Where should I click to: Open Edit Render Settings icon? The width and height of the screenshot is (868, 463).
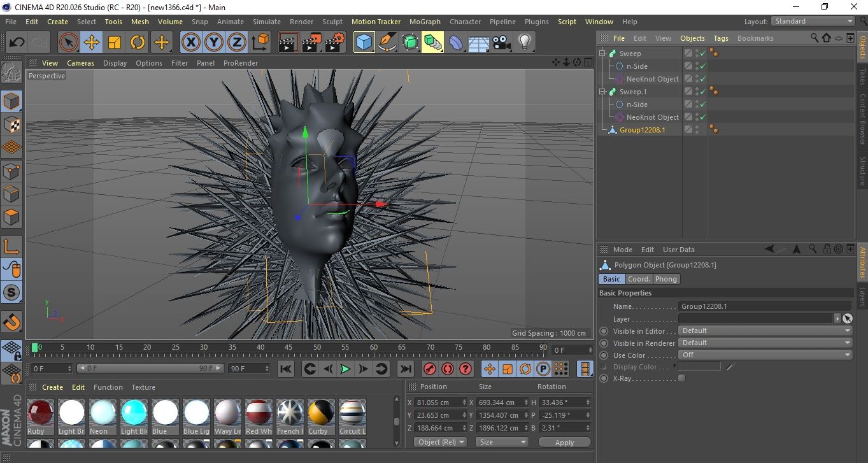[x=334, y=43]
